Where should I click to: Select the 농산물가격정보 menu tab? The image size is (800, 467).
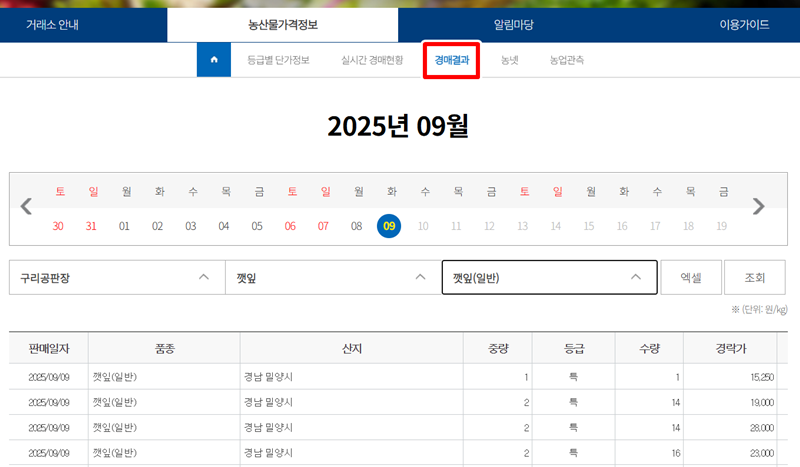tap(283, 24)
